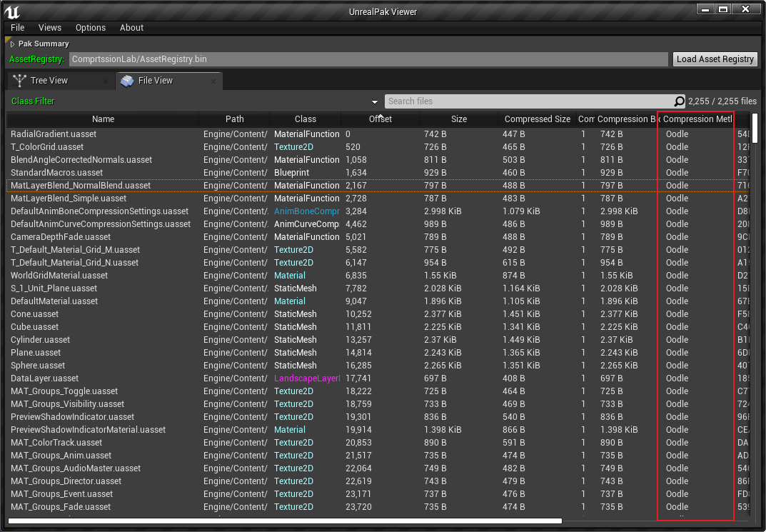The image size is (766, 532).
Task: Select the S_1_Unit_Plane.uasset row
Action: pos(378,288)
